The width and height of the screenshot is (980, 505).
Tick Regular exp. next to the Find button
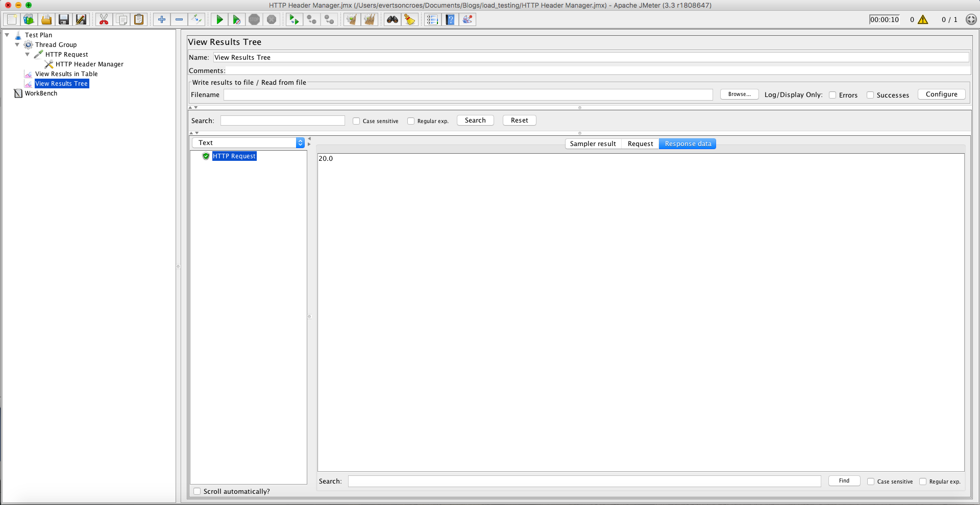click(923, 482)
